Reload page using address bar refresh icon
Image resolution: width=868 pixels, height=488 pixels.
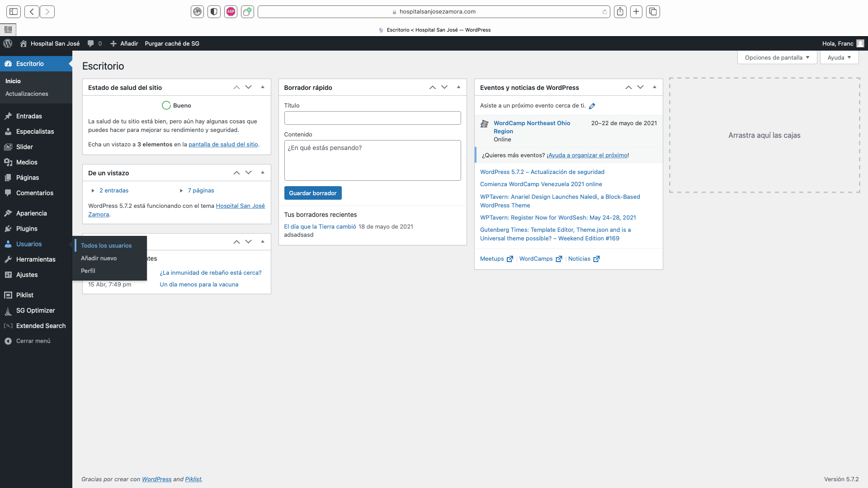(x=604, y=12)
